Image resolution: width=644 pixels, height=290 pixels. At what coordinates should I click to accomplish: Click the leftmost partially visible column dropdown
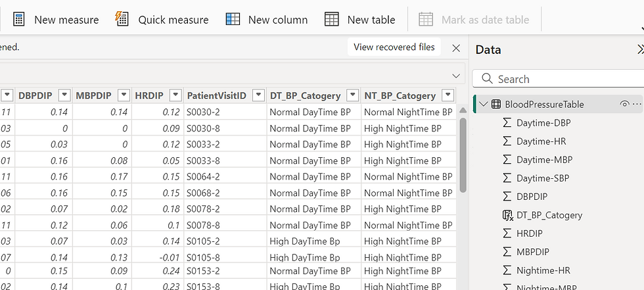tap(8, 95)
